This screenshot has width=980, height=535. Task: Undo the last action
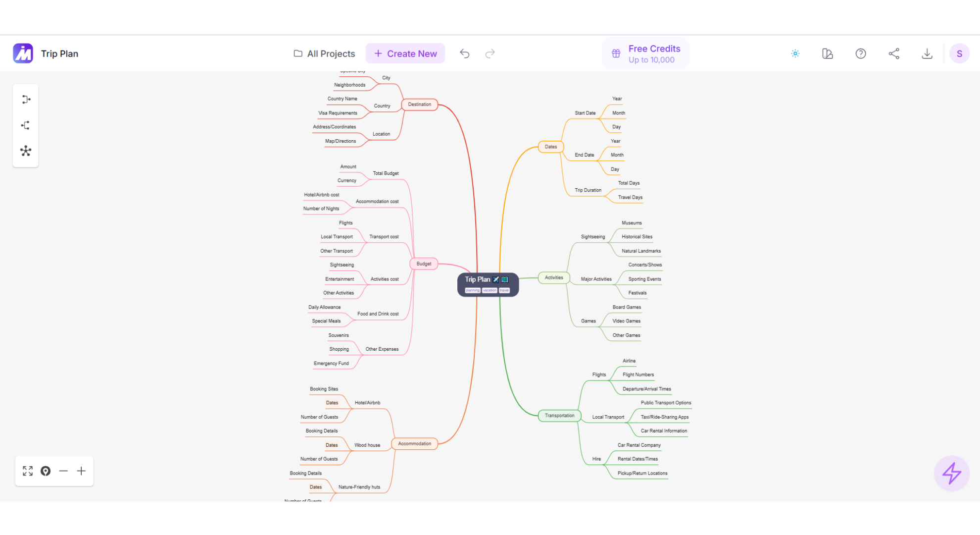coord(464,53)
